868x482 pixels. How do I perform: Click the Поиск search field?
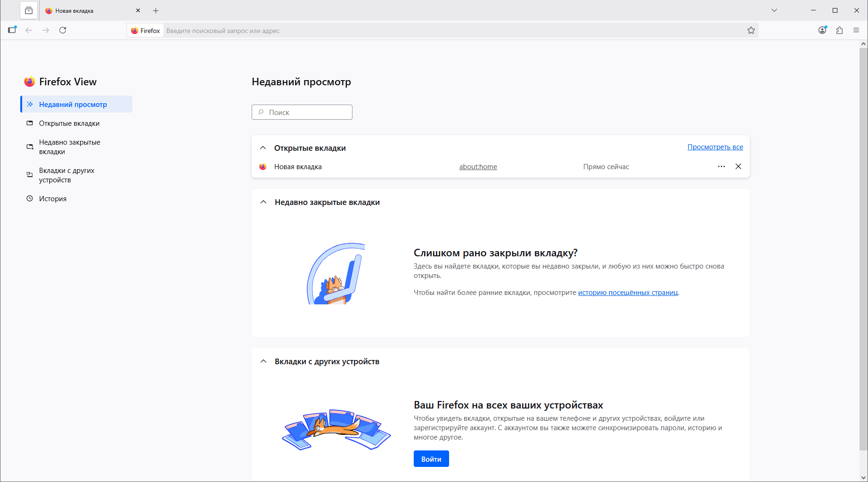(x=302, y=112)
